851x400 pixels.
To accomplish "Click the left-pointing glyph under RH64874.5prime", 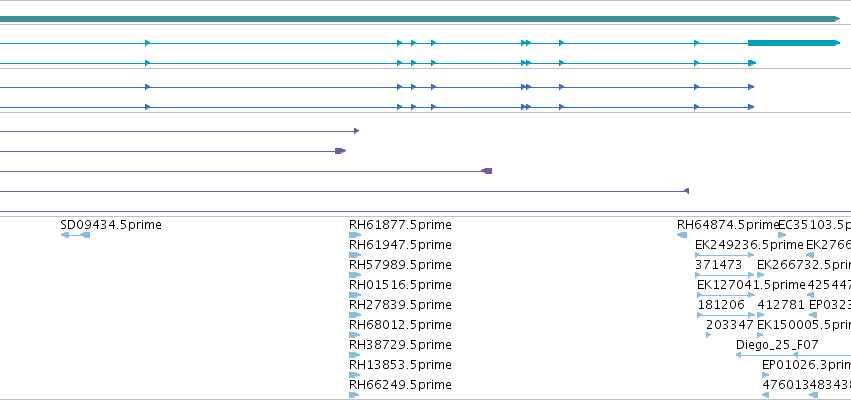I will [682, 235].
